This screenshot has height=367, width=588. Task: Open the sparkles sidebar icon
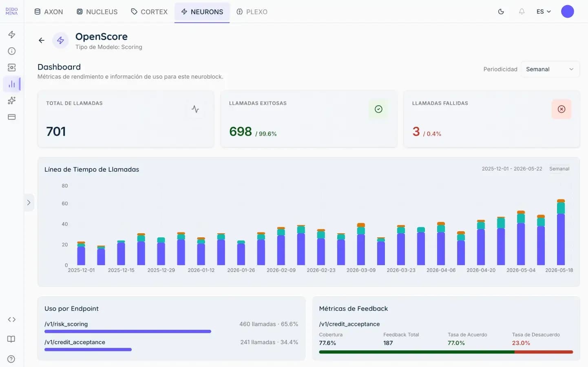(x=12, y=100)
